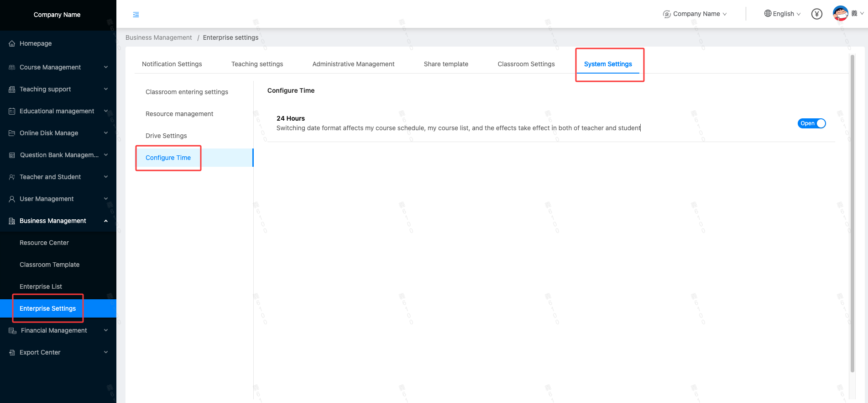This screenshot has width=868, height=403.
Task: Open the yen currency icon in header
Action: 817,14
